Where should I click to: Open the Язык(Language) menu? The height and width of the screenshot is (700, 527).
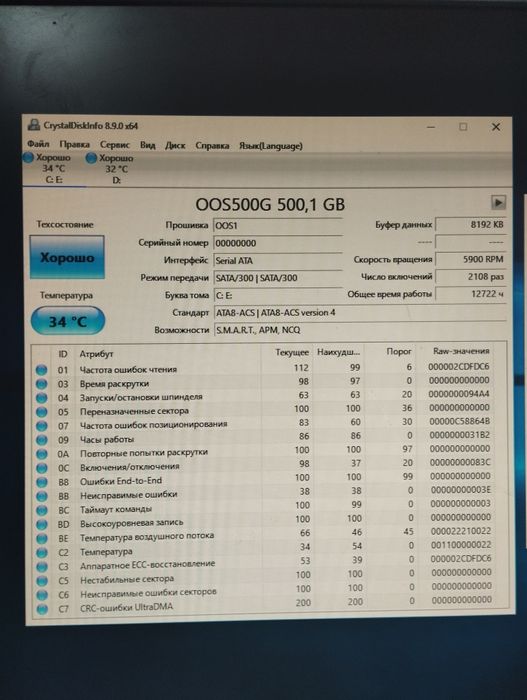(271, 146)
